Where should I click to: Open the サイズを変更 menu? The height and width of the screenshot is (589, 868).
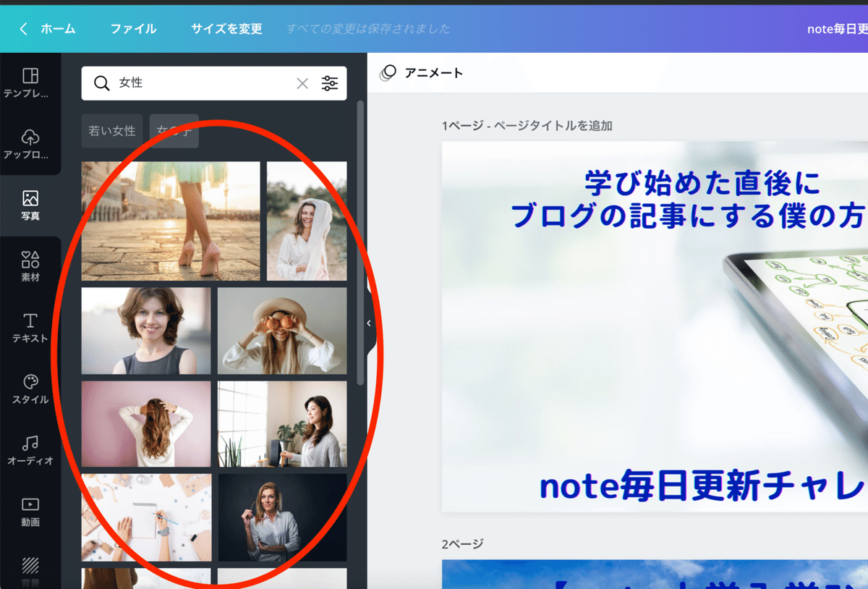[x=226, y=29]
